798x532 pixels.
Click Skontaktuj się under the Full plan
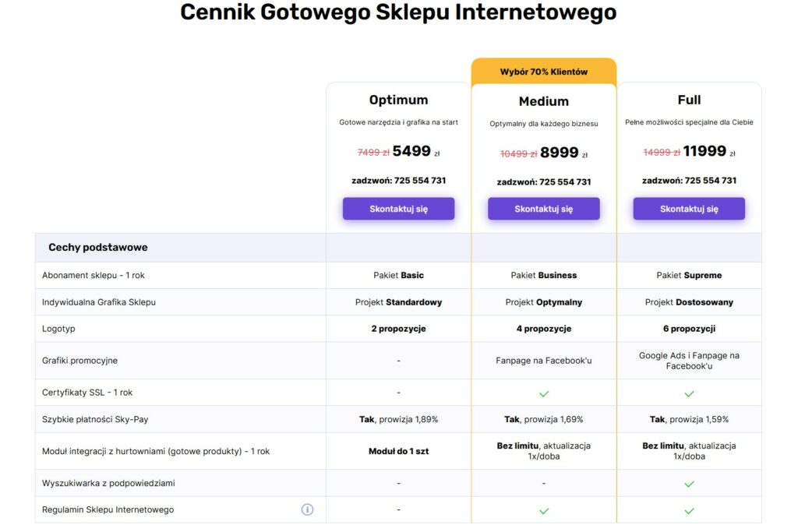[x=689, y=209]
